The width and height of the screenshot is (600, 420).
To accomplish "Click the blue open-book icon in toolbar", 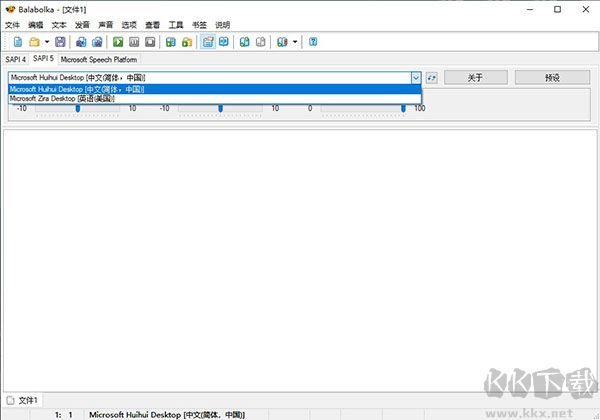I will 224,42.
